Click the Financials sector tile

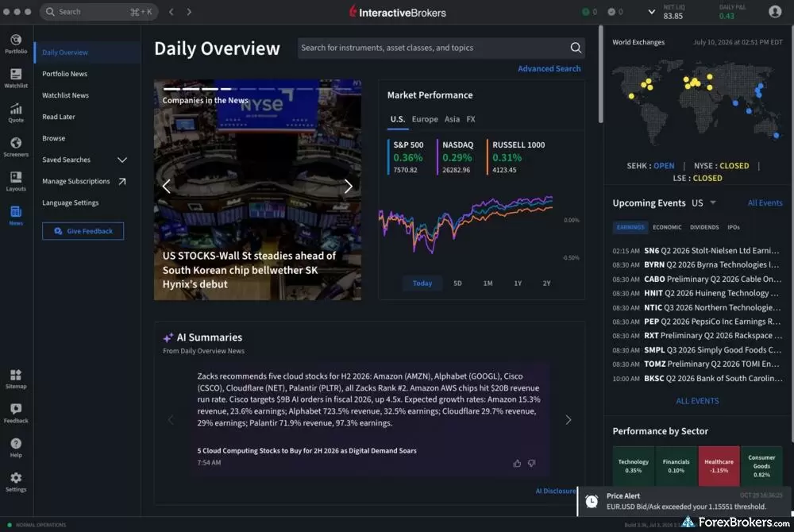pyautogui.click(x=676, y=466)
